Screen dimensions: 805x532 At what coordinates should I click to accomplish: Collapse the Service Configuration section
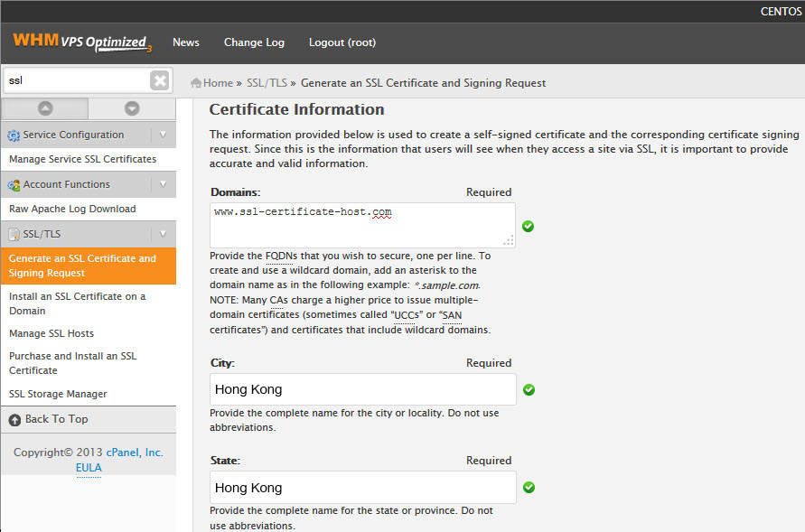coord(163,135)
